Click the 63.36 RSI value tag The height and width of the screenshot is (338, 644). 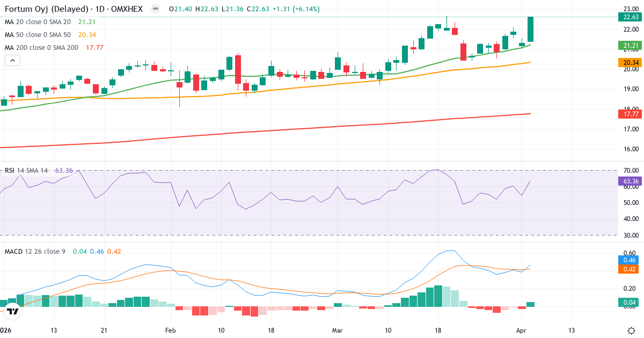(x=630, y=181)
